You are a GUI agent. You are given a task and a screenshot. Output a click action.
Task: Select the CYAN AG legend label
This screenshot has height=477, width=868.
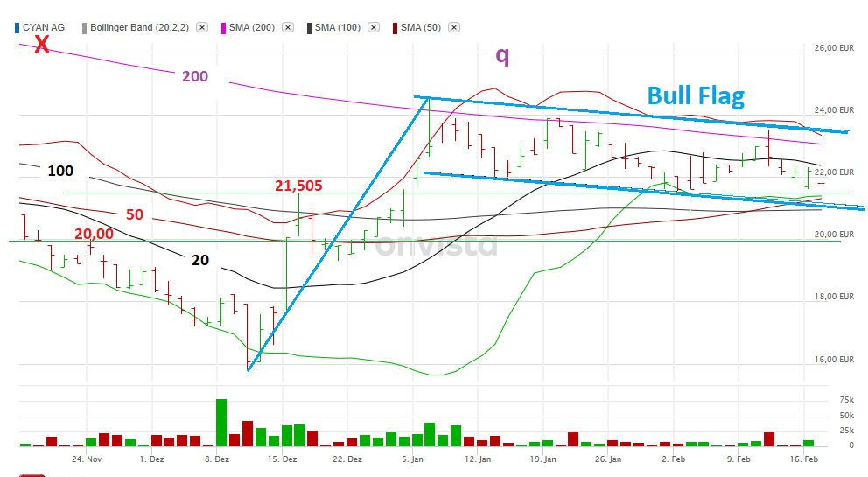click(x=44, y=27)
